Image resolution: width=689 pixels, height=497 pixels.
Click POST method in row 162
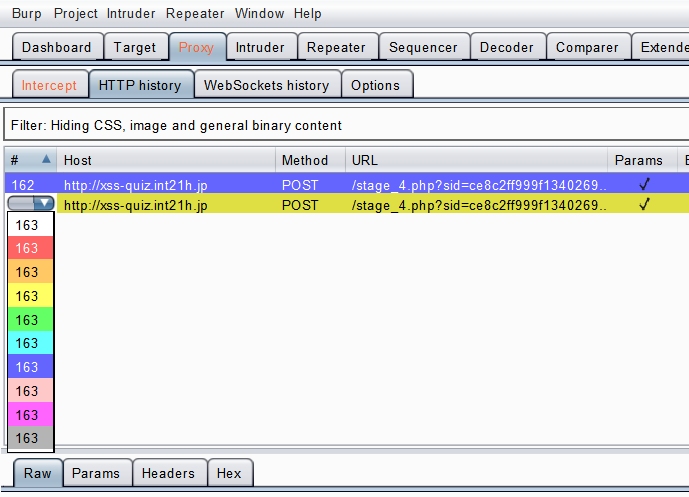point(300,185)
